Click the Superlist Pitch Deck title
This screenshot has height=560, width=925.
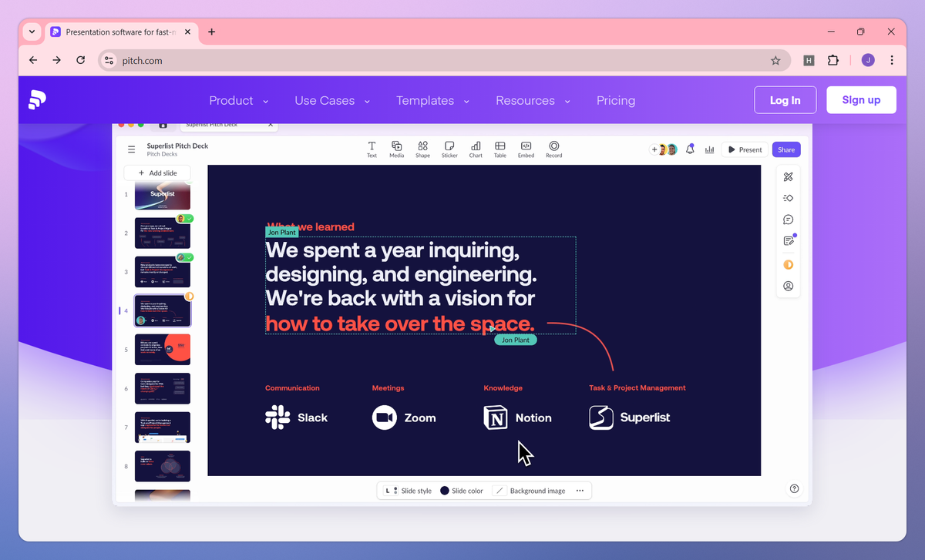tap(177, 146)
